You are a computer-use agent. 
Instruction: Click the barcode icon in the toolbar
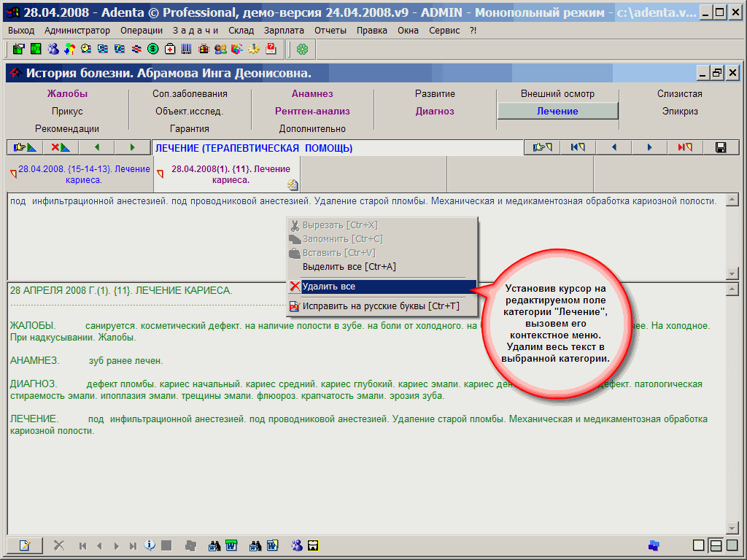[x=187, y=49]
